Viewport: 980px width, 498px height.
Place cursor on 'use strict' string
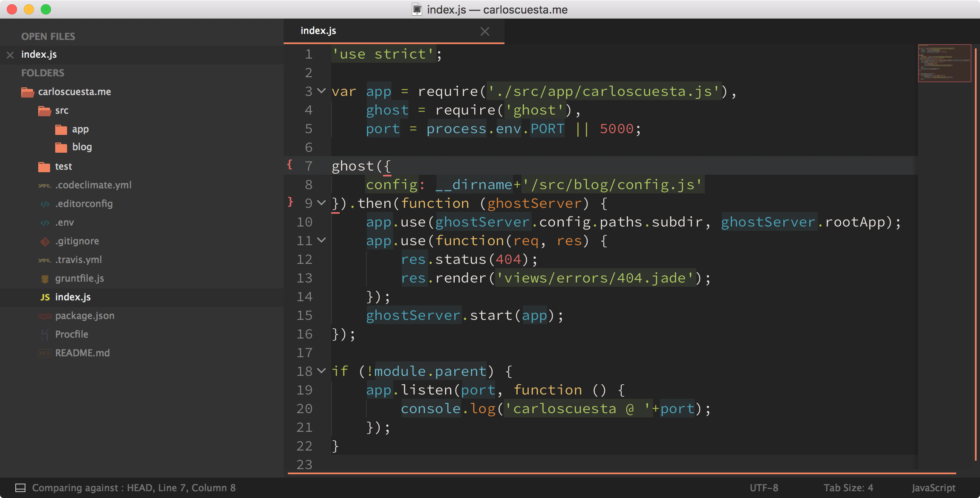tap(383, 54)
